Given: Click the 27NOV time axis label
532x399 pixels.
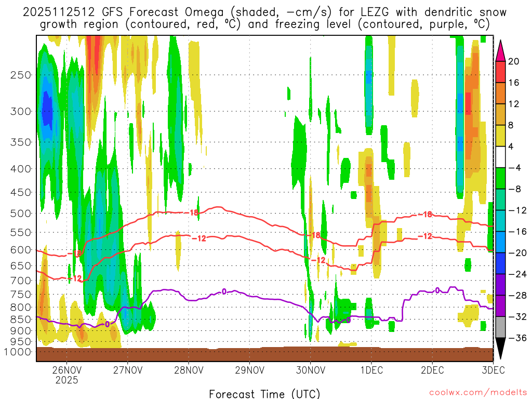Looking at the screenshot, I should [128, 370].
